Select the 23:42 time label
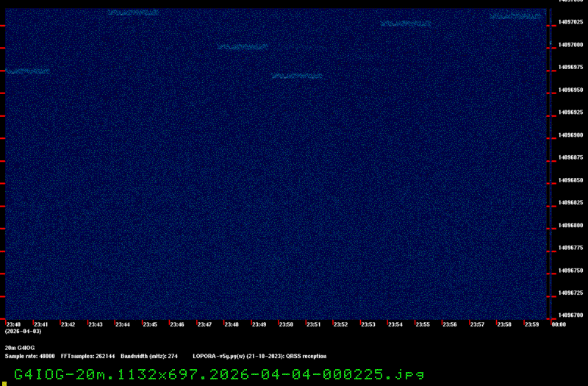588x386 pixels. pyautogui.click(x=68, y=324)
